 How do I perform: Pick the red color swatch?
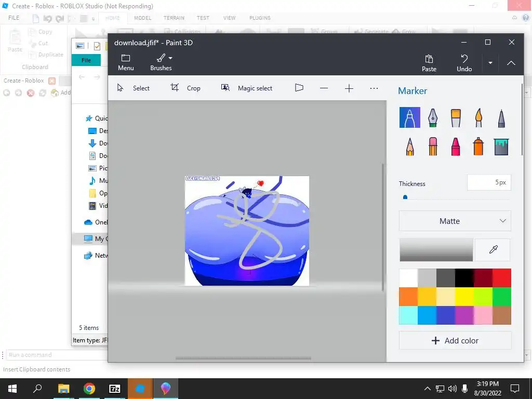tap(501, 278)
